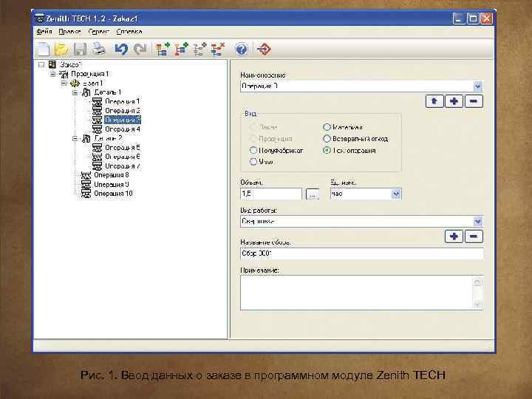Image resolution: width=532 pixels, height=399 pixels.
Task: Select the Полуфабрикат radio button
Action: coord(253,150)
